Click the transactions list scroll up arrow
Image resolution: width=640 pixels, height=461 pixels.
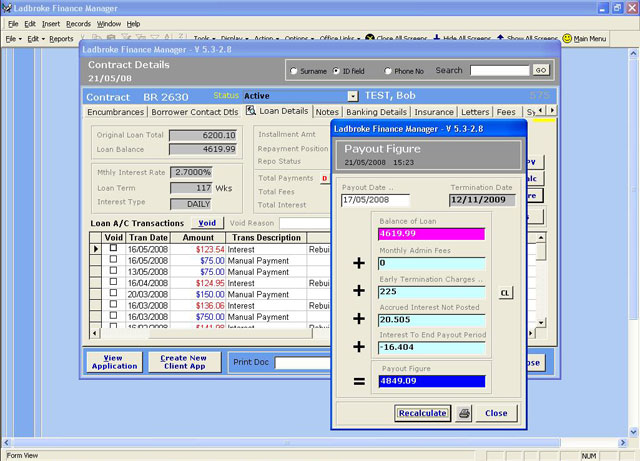point(540,238)
